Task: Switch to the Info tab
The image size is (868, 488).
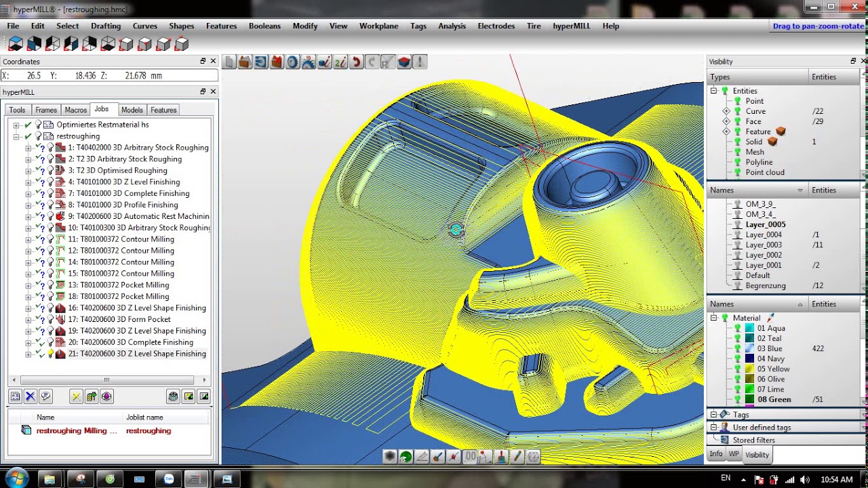Action: 716,454
